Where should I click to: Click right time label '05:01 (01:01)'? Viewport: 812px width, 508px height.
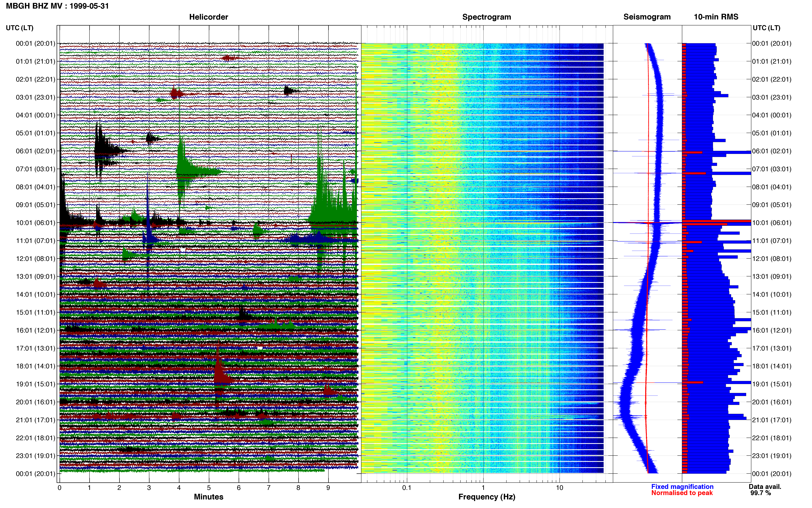click(x=772, y=133)
